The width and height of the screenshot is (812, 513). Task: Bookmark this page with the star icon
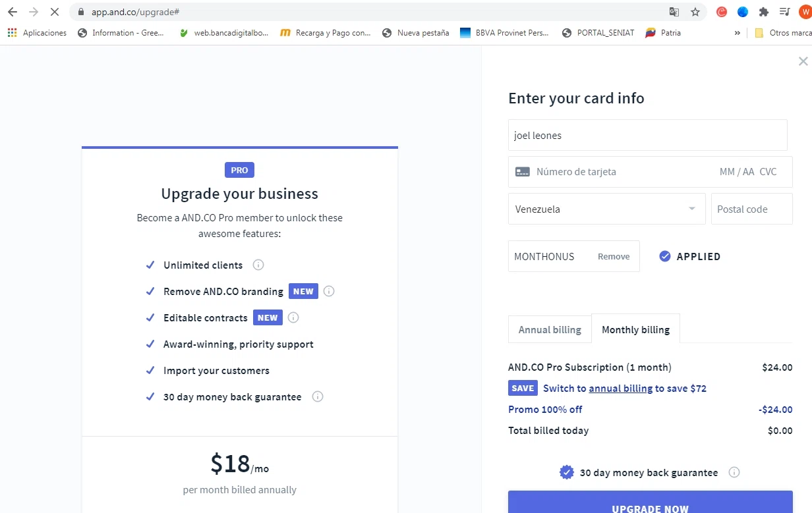(695, 12)
